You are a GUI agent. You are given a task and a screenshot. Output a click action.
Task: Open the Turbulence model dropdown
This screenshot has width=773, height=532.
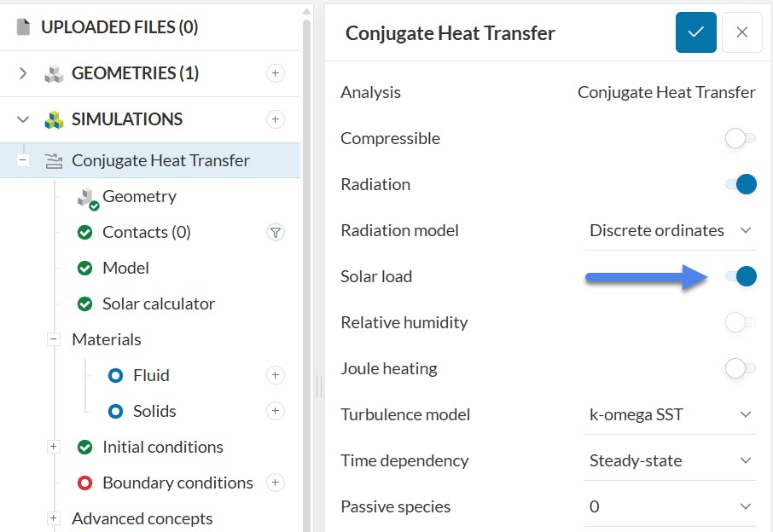pyautogui.click(x=671, y=414)
